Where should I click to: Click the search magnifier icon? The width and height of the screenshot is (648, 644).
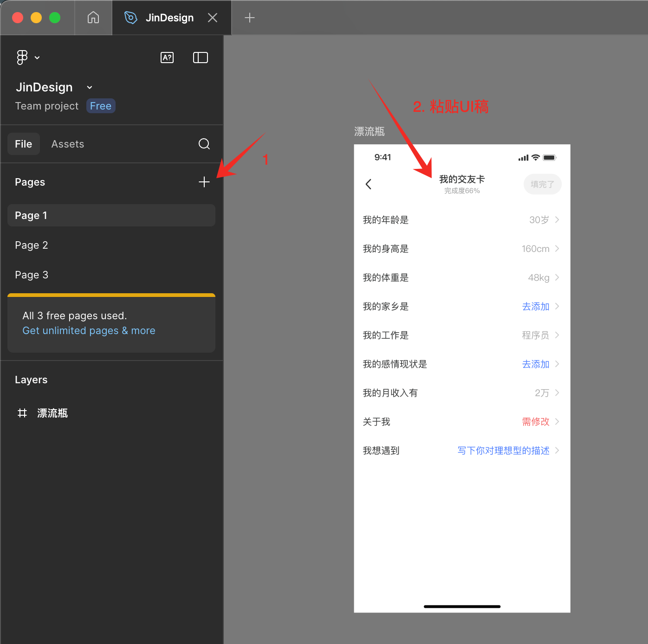pyautogui.click(x=204, y=144)
